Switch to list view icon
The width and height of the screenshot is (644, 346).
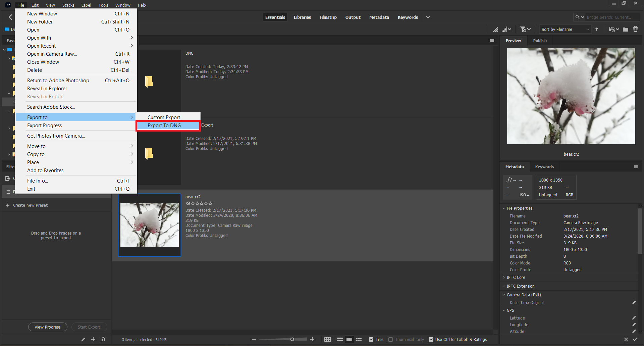359,340
